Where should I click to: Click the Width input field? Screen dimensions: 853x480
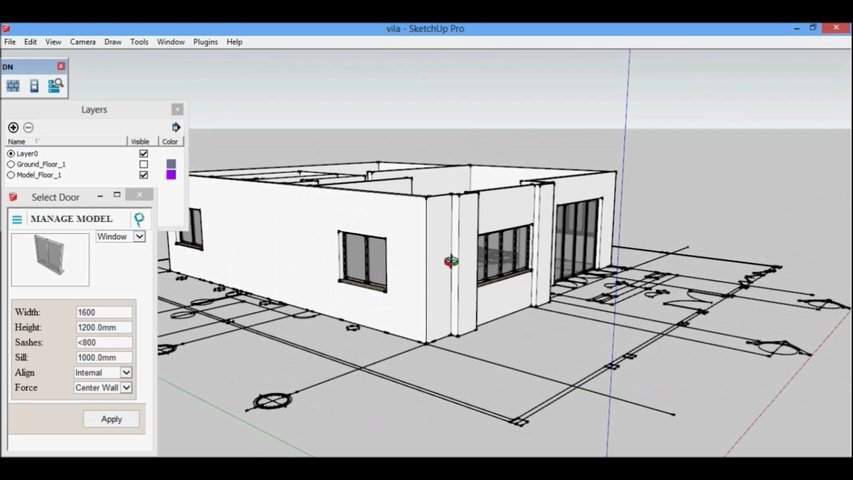104,312
